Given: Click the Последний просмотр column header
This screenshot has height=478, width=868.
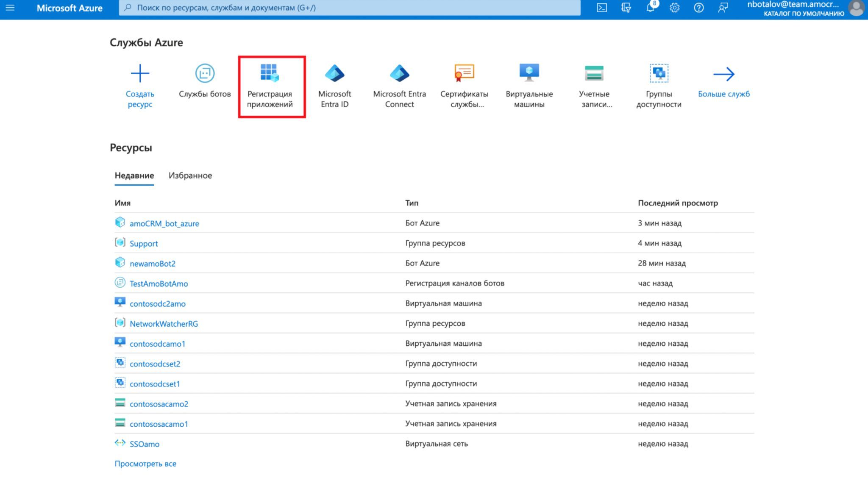Looking at the screenshot, I should (678, 203).
